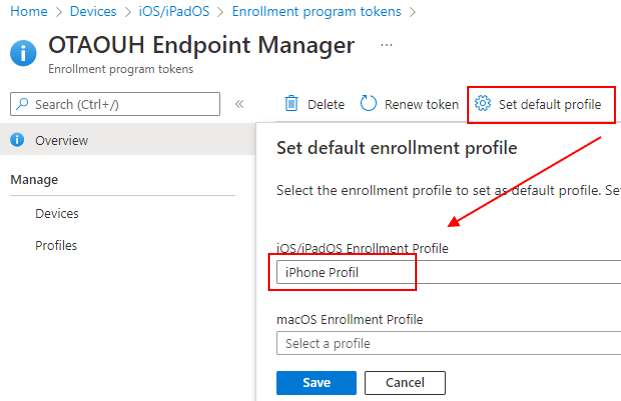Open the iOS/iPadOS Enrollment Profile dropdown
The image size is (621, 401).
pyautogui.click(x=448, y=272)
